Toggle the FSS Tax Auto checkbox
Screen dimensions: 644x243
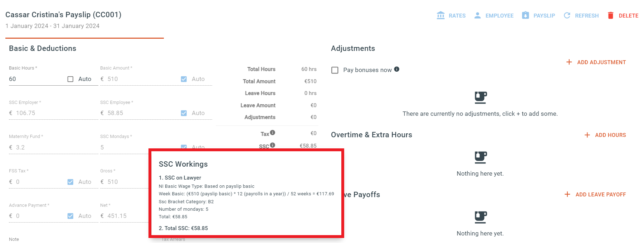pyautogui.click(x=70, y=182)
